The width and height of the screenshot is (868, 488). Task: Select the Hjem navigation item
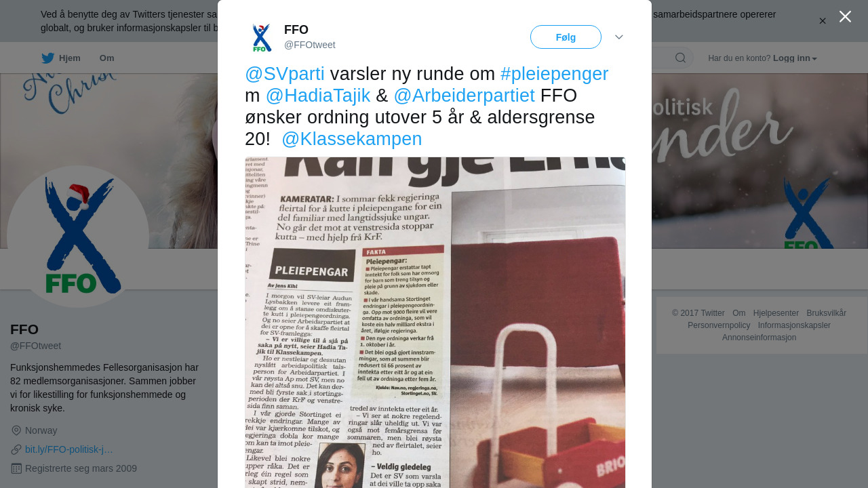pyautogui.click(x=61, y=58)
